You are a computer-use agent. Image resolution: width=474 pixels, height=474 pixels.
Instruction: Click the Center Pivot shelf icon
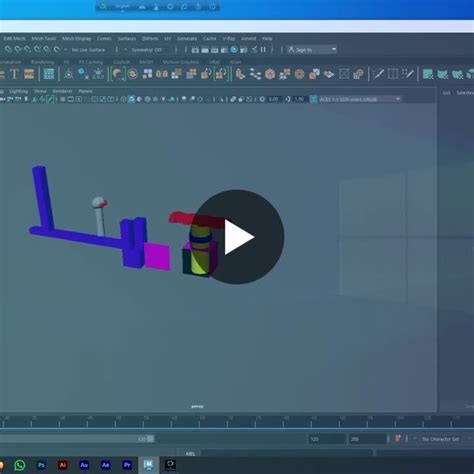tap(69, 74)
